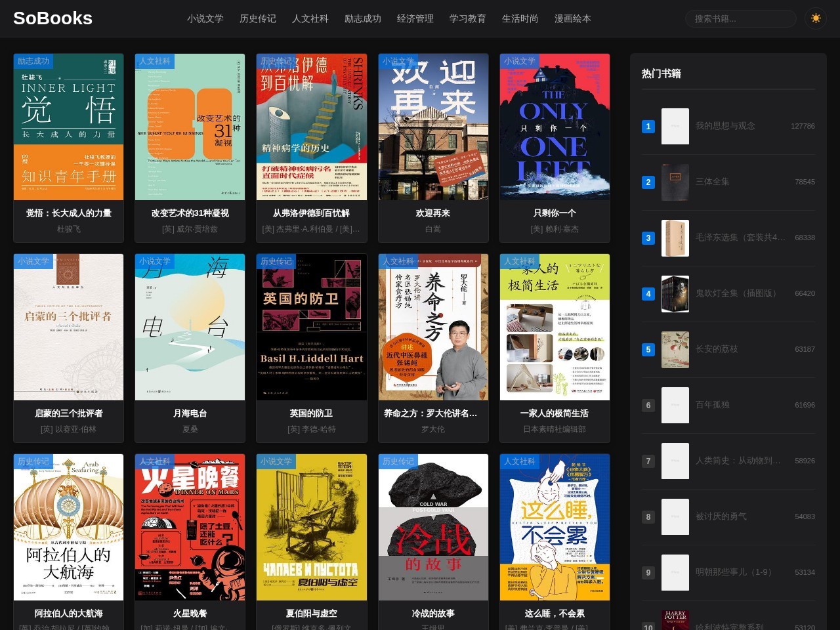Click the title link 月海电台

click(190, 413)
